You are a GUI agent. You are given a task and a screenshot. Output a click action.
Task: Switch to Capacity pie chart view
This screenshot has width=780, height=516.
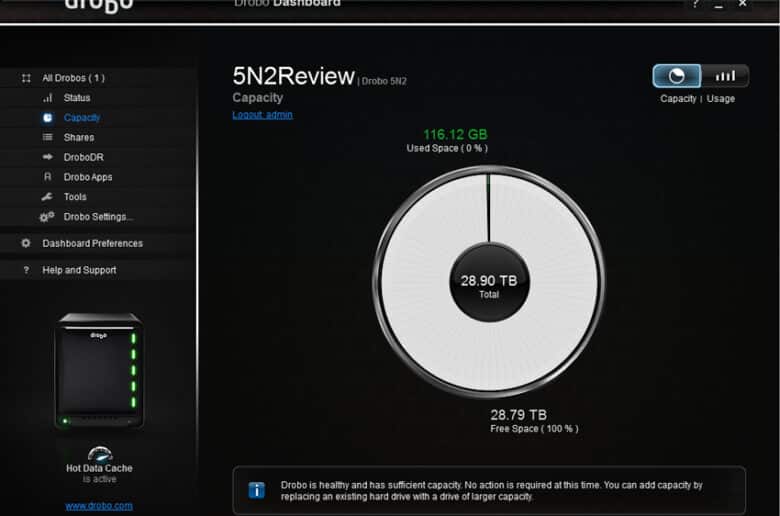[x=677, y=76]
